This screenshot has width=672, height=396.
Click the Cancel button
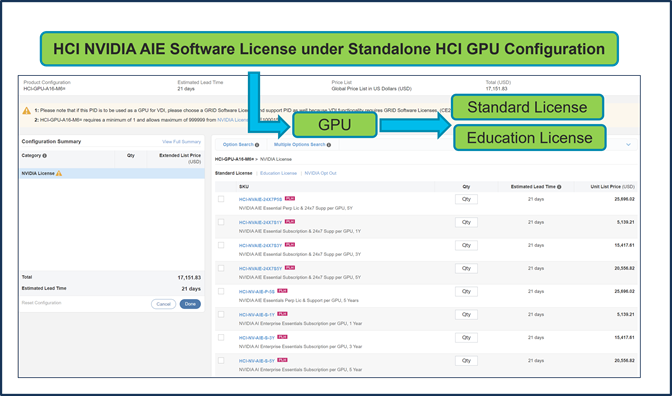[163, 304]
